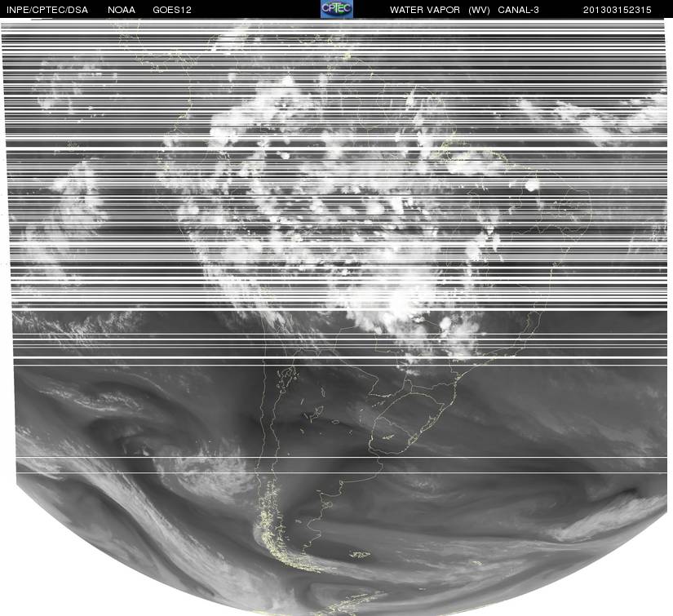Click the NOAA label in header
This screenshot has width=673, height=616.
(122, 10)
